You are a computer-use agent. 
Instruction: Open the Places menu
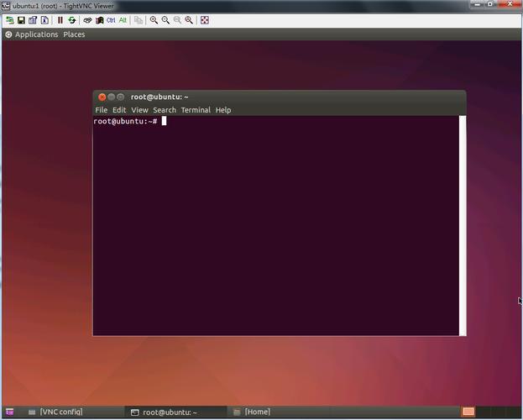(74, 34)
